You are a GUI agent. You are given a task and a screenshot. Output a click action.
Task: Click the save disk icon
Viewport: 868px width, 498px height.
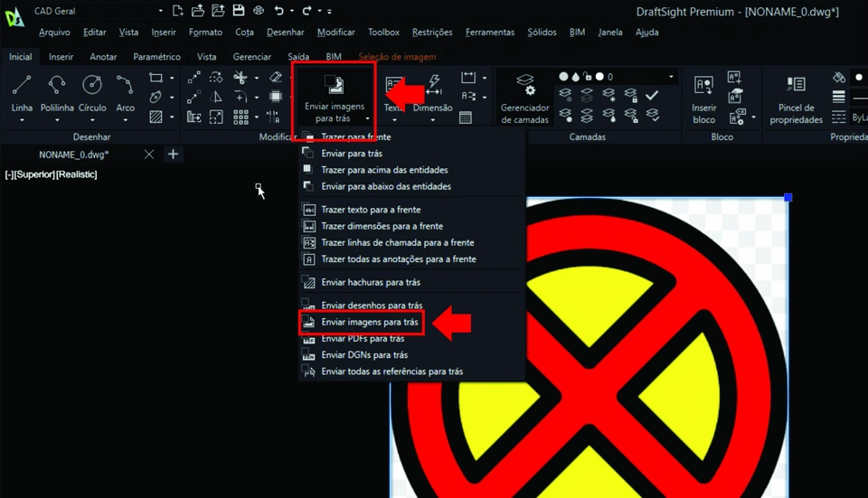[x=239, y=11]
